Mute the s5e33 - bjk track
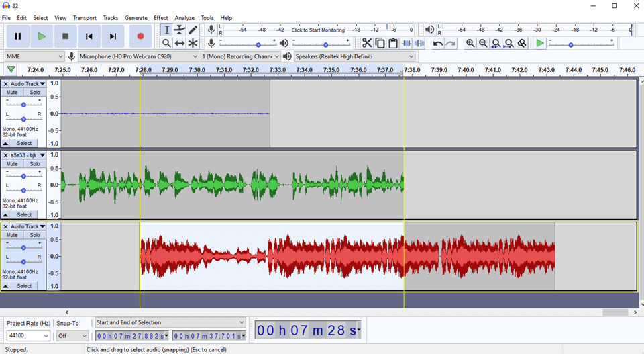The width and height of the screenshot is (644, 354). pos(12,164)
